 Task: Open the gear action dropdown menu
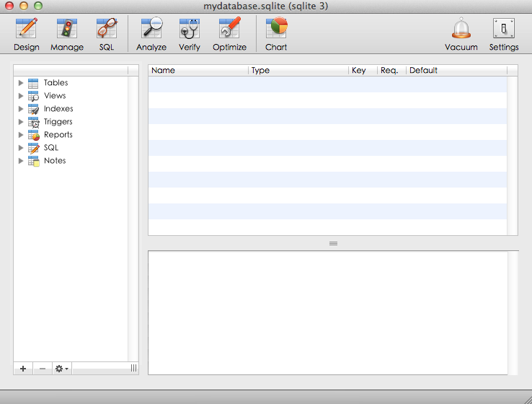click(62, 369)
